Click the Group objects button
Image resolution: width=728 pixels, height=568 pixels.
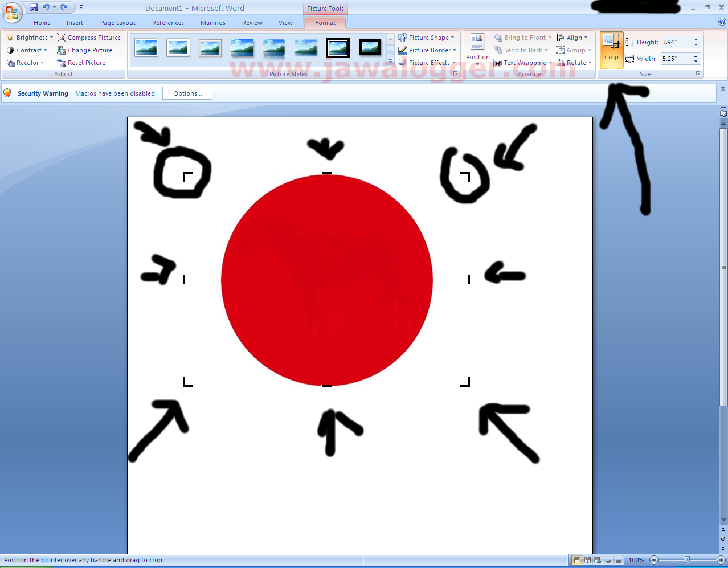(x=574, y=50)
